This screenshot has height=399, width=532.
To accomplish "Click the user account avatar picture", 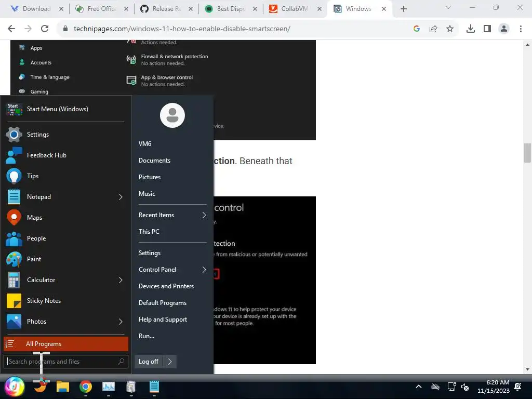I will click(172, 115).
